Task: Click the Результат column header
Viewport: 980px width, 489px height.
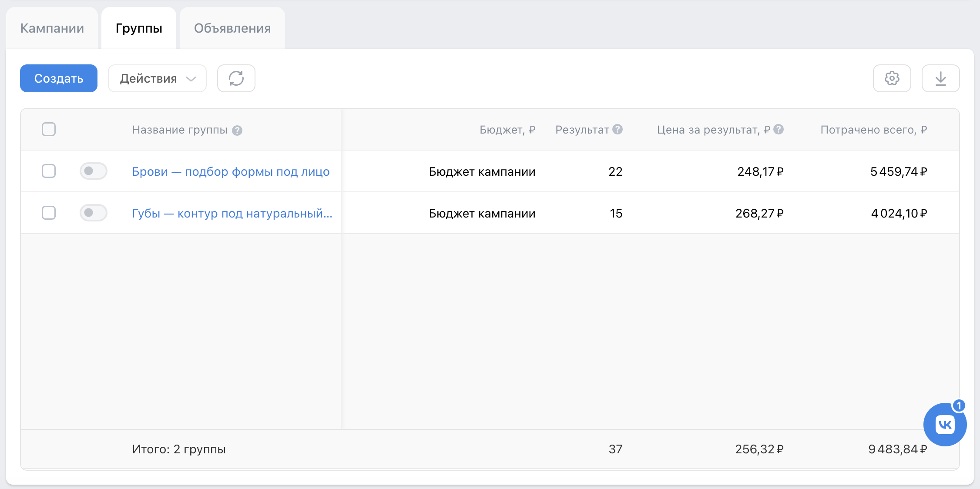Action: pyautogui.click(x=582, y=130)
